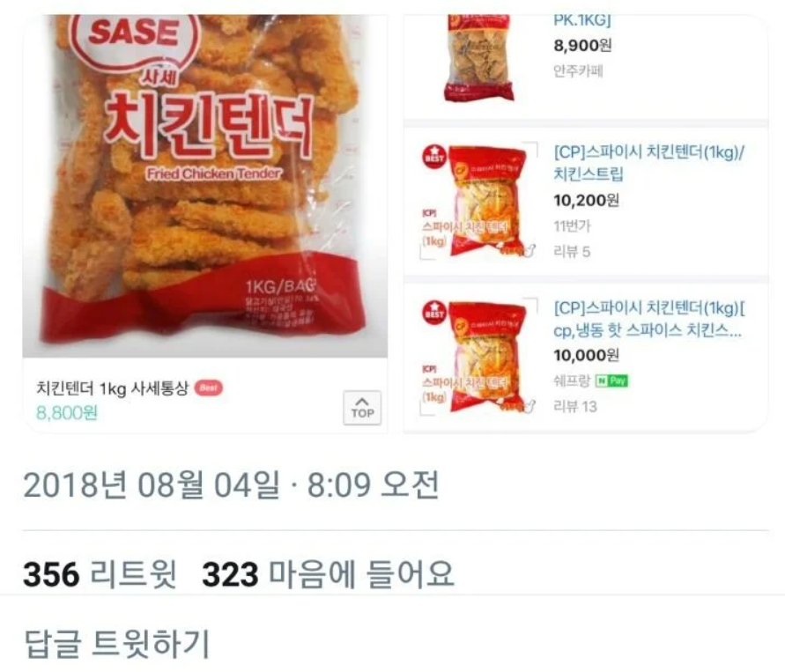
Task: Click the N Pay badge icon
Action: tap(611, 380)
